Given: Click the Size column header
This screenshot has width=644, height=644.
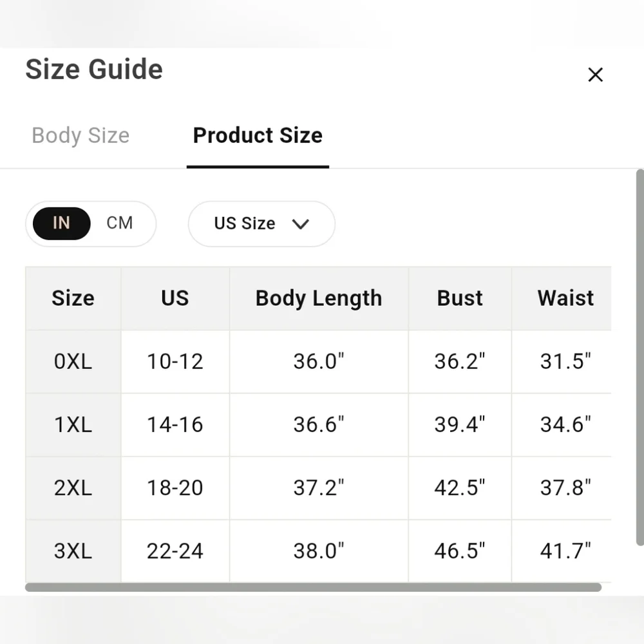Looking at the screenshot, I should tap(73, 298).
